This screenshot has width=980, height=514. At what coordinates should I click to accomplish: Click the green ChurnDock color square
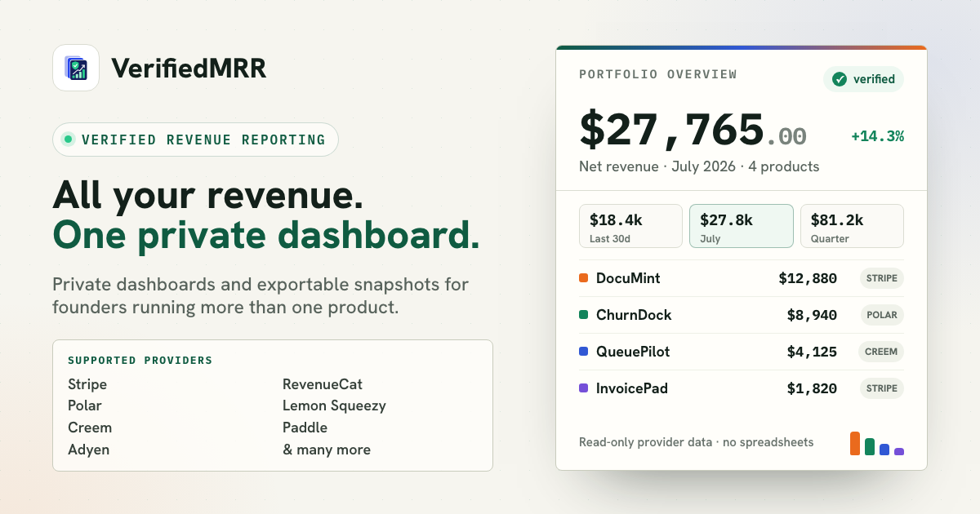click(x=583, y=315)
